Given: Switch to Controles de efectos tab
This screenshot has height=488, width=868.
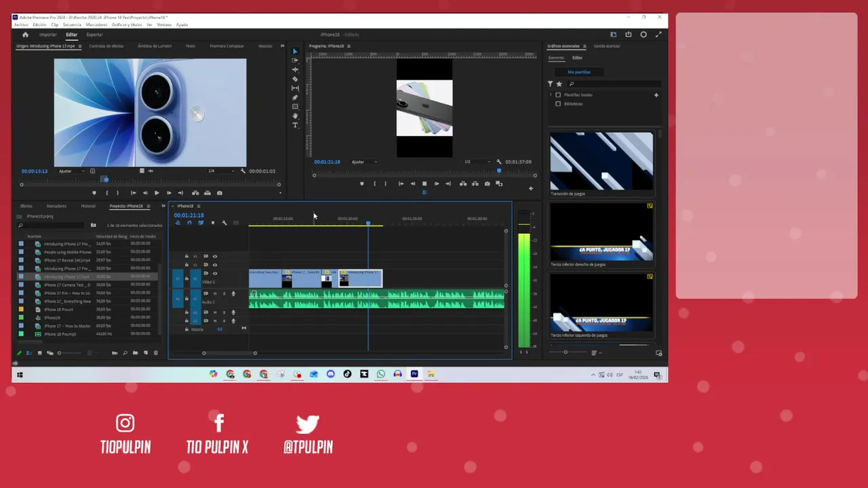Looking at the screenshot, I should click(106, 46).
